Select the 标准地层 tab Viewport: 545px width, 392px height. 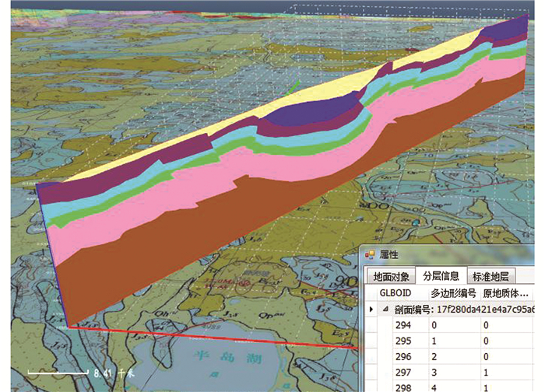coord(491,276)
